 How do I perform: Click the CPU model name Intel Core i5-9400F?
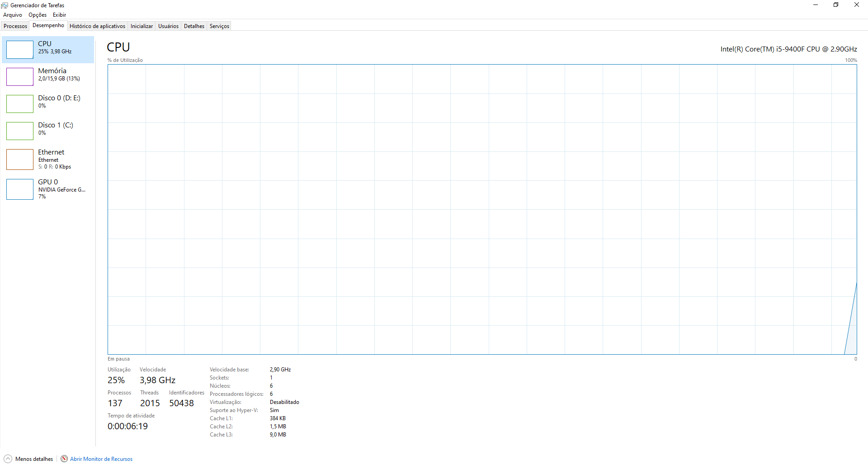(788, 49)
